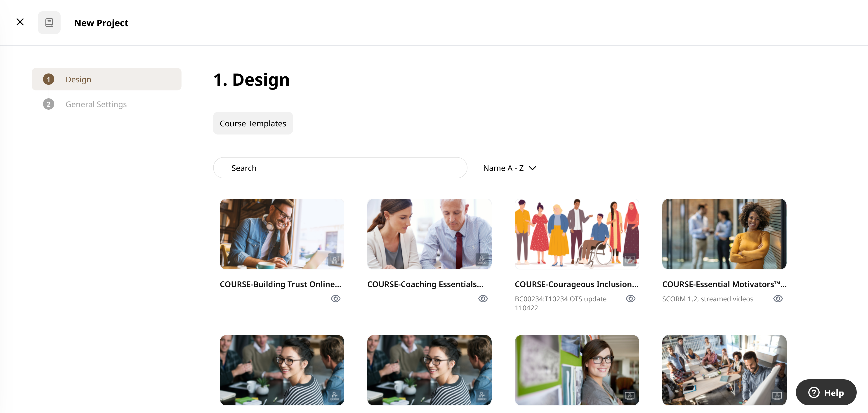
Task: Go to General Settings step
Action: tap(96, 104)
